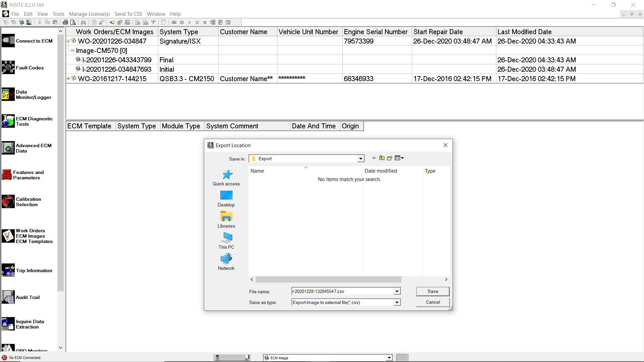Click the Print Preview toolbar icon
Viewport: 644px width, 362px height.
tap(73, 22)
